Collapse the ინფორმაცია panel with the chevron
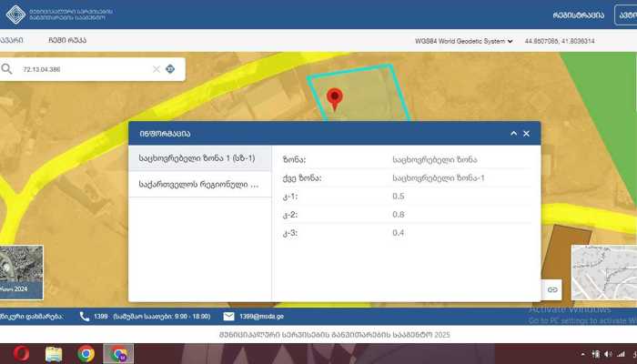 point(512,134)
